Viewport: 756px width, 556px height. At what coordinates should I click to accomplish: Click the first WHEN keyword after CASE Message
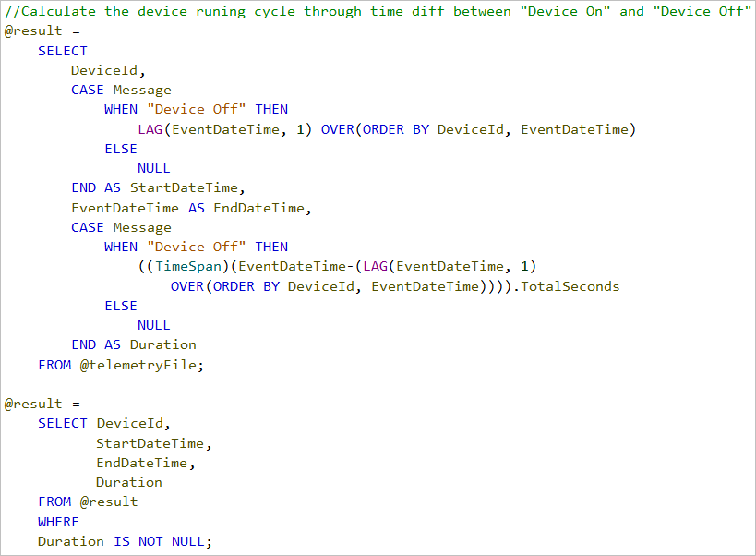pos(120,109)
